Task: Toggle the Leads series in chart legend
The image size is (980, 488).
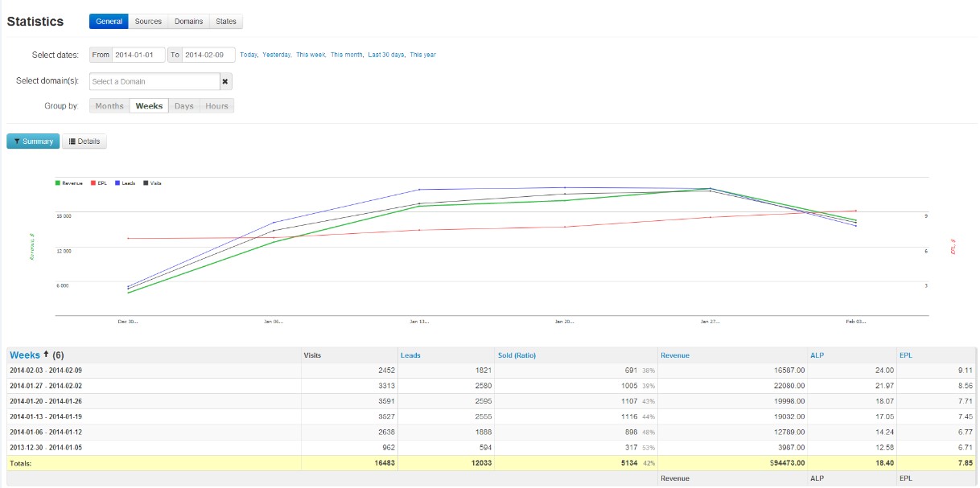Action: point(126,183)
